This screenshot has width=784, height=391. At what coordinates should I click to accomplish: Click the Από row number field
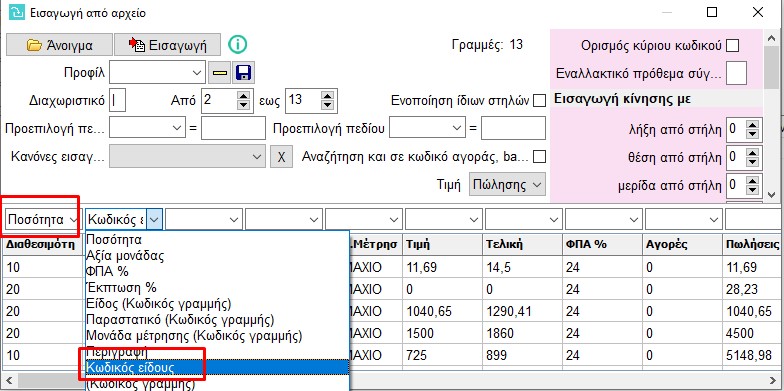[x=218, y=100]
